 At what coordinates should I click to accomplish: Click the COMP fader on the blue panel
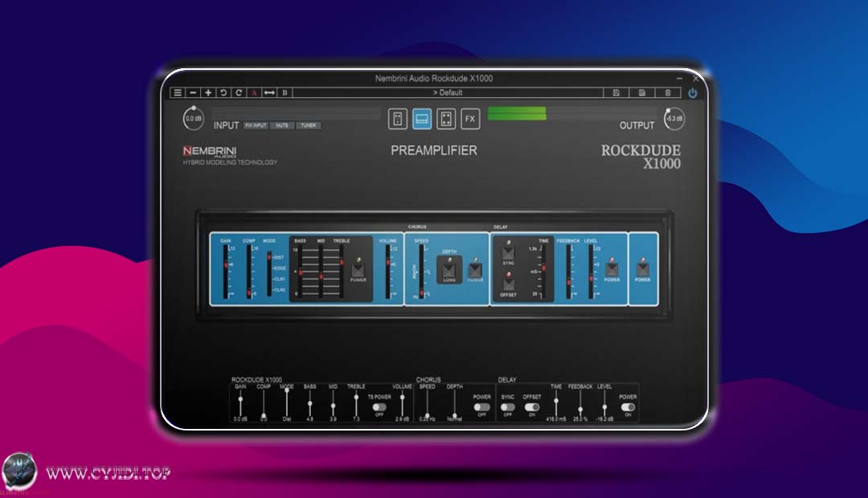tap(249, 271)
